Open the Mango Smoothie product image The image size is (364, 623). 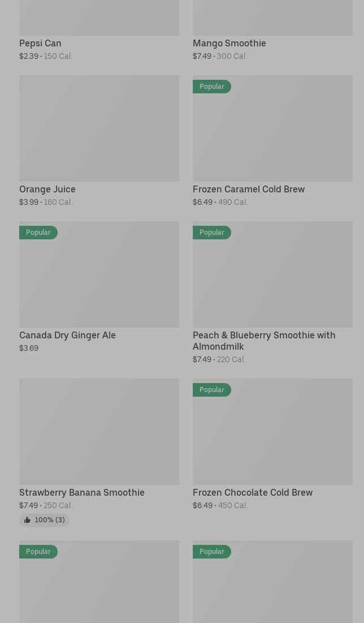272,18
